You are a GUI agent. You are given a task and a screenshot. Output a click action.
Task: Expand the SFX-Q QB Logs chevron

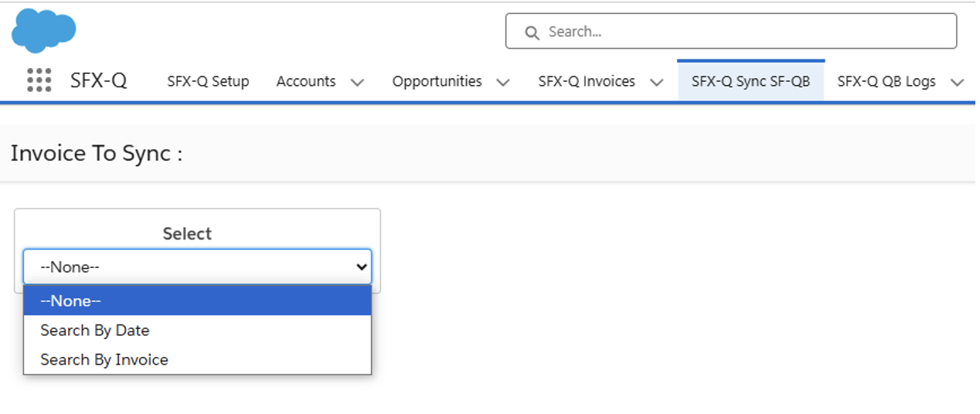click(x=957, y=82)
